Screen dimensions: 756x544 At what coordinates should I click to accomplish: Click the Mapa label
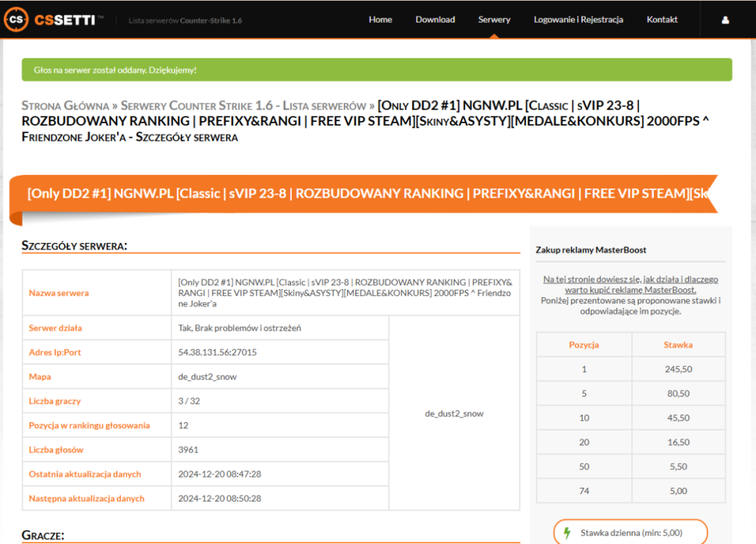(x=40, y=377)
